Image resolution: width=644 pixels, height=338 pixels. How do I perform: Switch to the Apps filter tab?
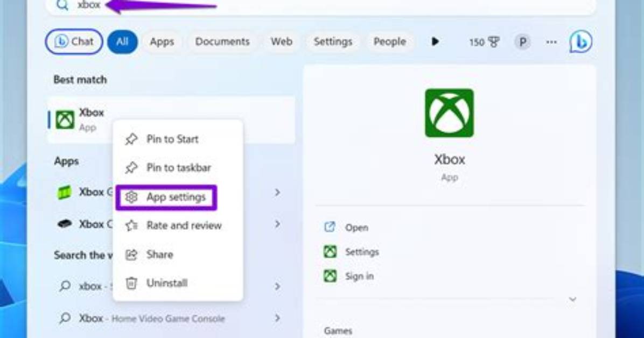tap(162, 41)
